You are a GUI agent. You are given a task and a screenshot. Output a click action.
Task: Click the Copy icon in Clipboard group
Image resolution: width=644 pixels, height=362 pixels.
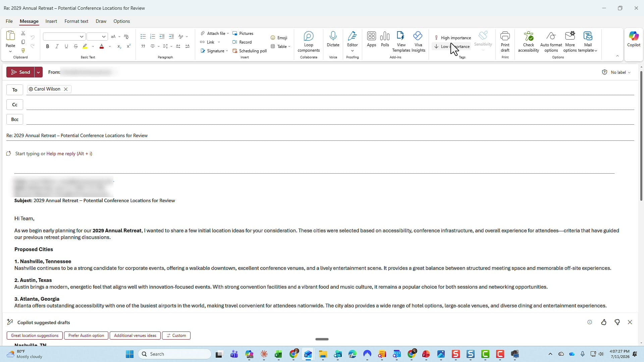click(x=23, y=42)
